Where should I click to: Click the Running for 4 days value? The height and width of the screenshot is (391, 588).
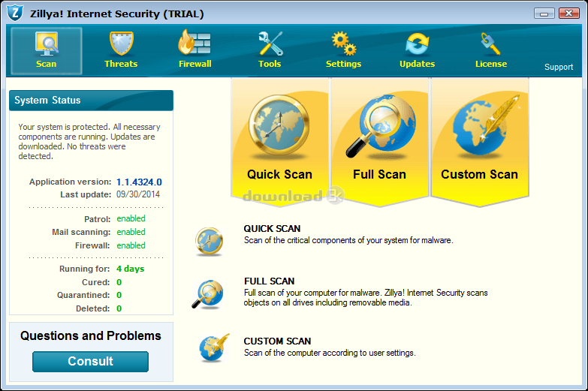130,269
